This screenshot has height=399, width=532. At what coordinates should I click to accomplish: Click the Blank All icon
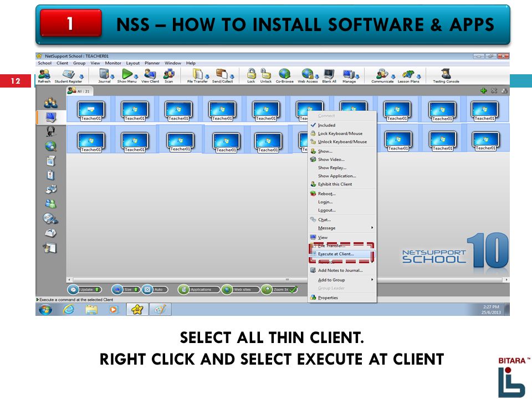pyautogui.click(x=329, y=75)
